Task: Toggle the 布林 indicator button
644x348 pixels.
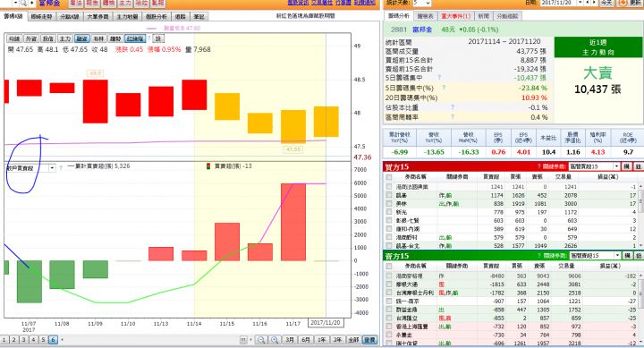Action: 98,38
